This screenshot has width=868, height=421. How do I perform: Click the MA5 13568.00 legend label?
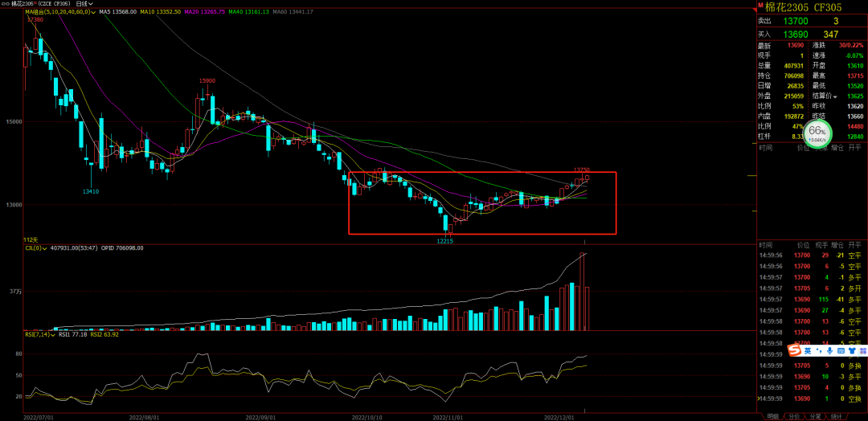118,11
